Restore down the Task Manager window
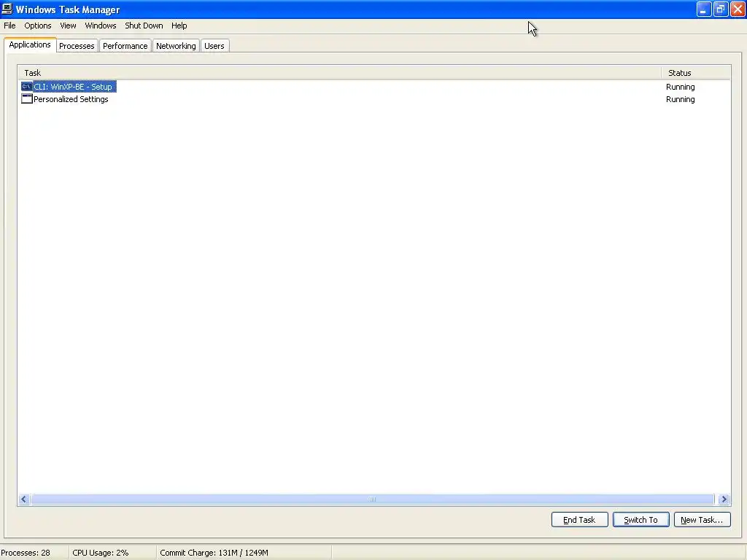 [721, 9]
